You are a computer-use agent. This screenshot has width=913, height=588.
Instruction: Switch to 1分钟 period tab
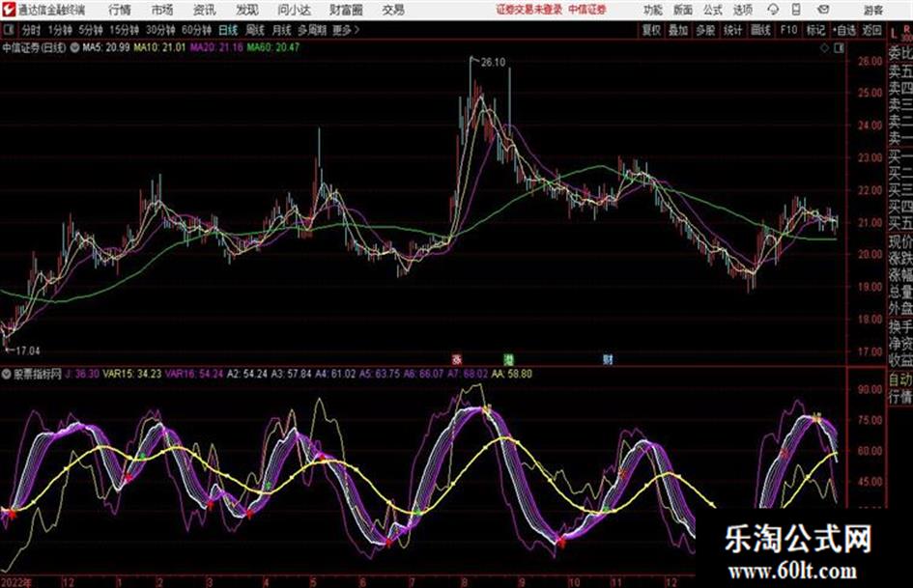60,30
